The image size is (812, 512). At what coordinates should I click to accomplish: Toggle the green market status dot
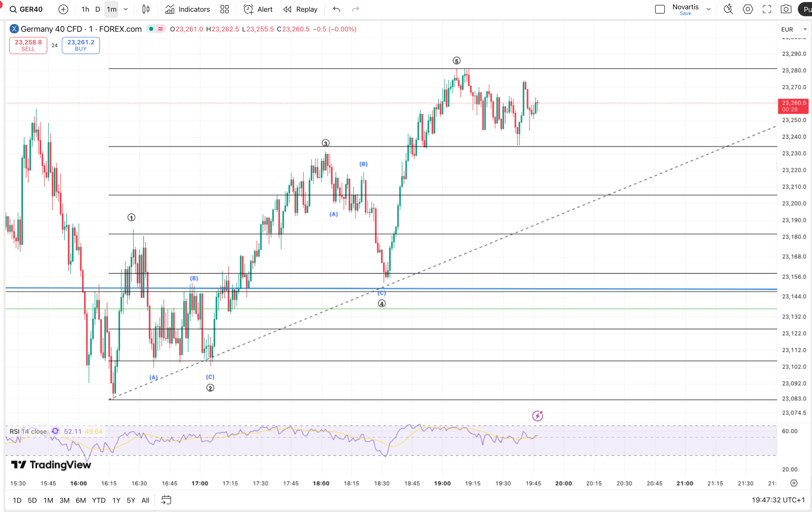coord(151,29)
